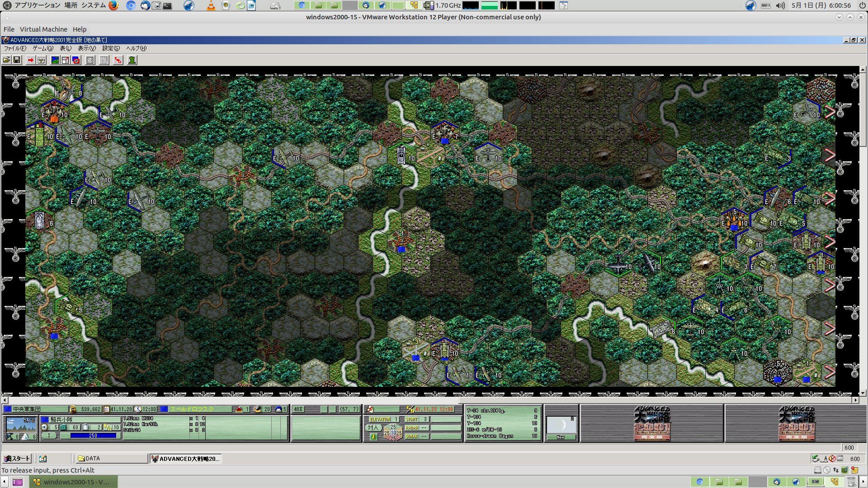This screenshot has width=868, height=488.
Task: End turn with the red End icon
Action: (118, 60)
